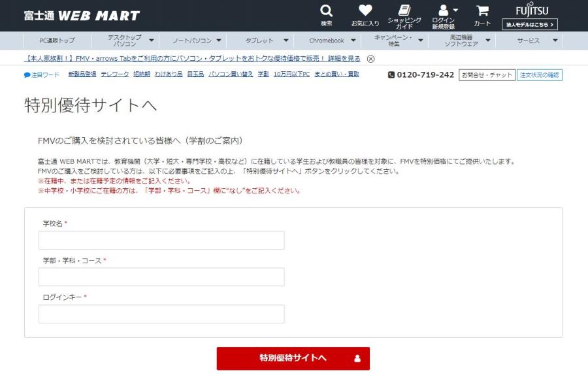Open the cart icon
The height and width of the screenshot is (392, 588).
coord(482,10)
